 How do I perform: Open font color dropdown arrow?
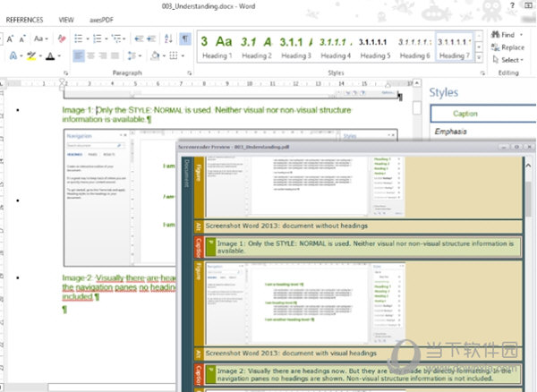coord(59,55)
